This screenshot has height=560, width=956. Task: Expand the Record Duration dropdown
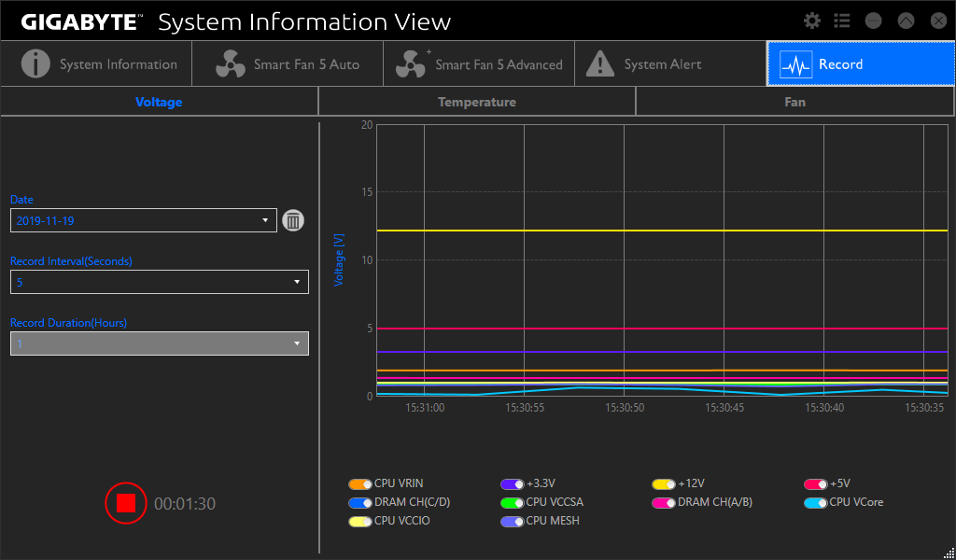pos(160,343)
